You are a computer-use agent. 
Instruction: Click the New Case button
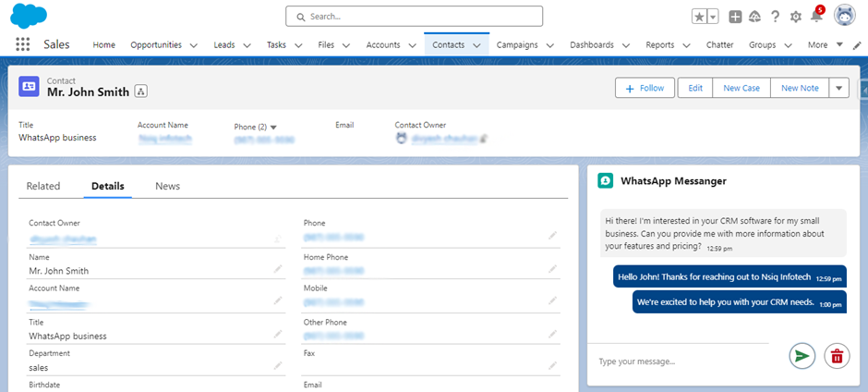coord(741,88)
